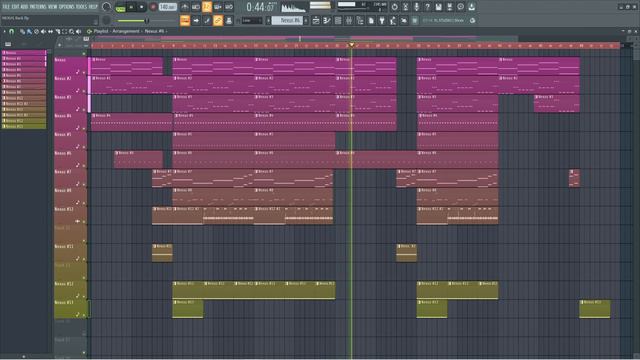The width and height of the screenshot is (640, 360).
Task: Mute the Nexus #8 track
Action: click(84, 203)
